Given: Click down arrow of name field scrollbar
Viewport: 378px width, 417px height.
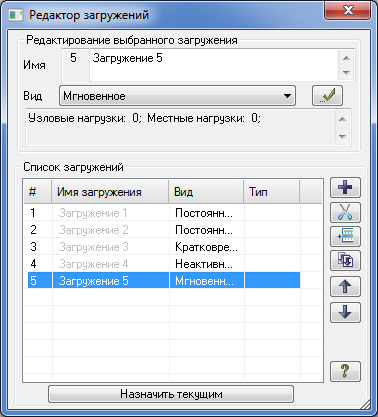Looking at the screenshot, I should 346,72.
